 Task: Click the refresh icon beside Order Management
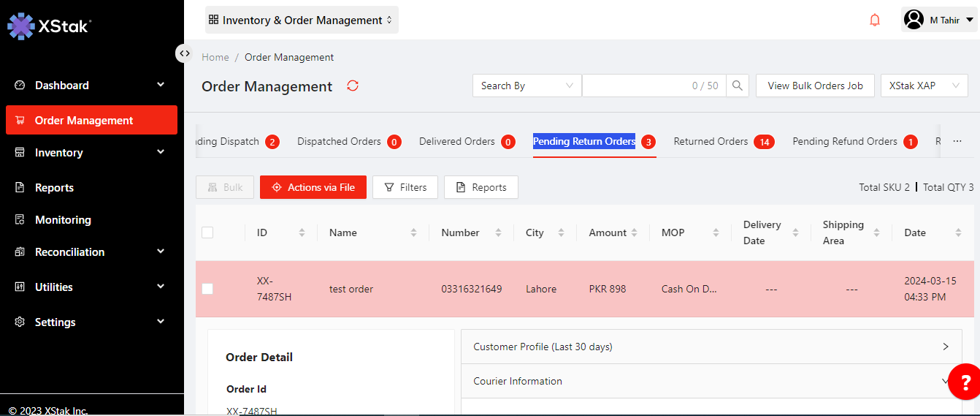[353, 86]
